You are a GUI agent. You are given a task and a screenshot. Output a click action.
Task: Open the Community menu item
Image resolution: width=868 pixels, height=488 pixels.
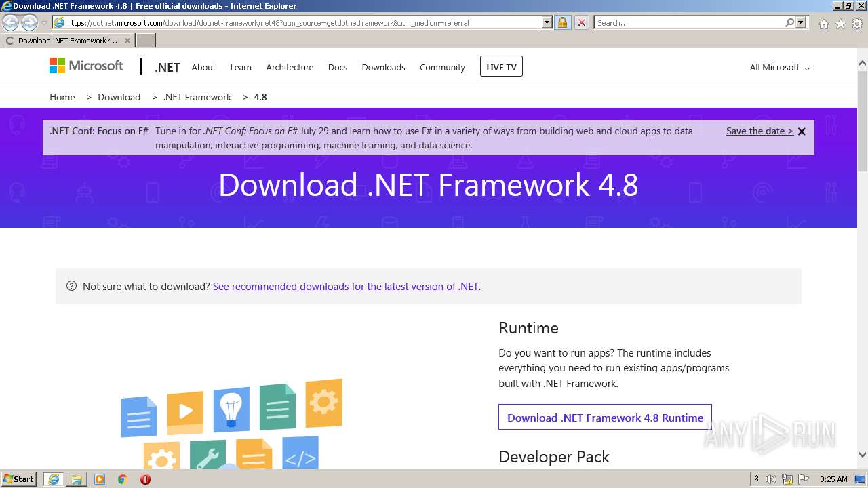pyautogui.click(x=442, y=68)
